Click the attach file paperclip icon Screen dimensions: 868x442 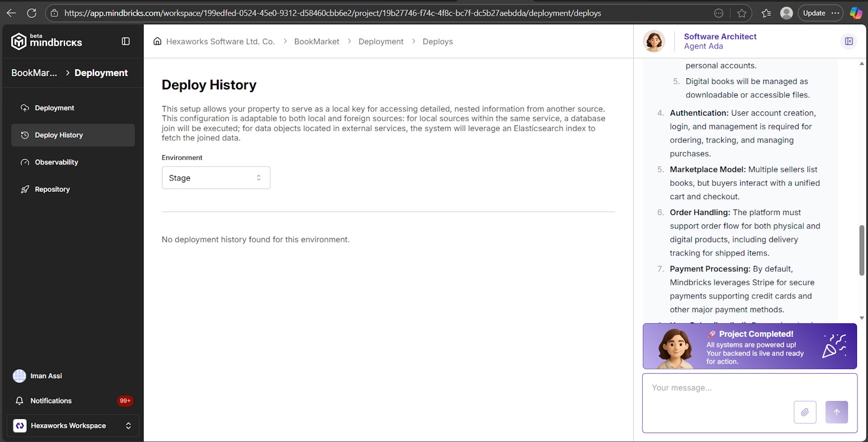[805, 412]
